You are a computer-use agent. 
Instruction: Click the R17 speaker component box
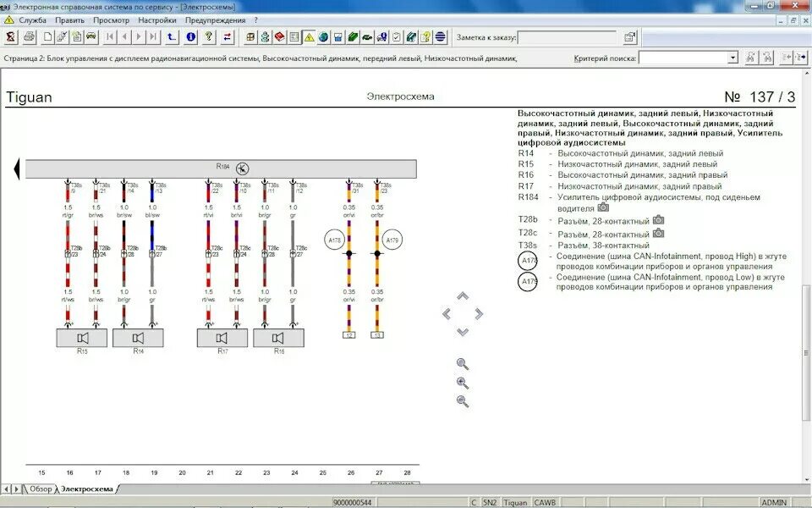pyautogui.click(x=222, y=338)
